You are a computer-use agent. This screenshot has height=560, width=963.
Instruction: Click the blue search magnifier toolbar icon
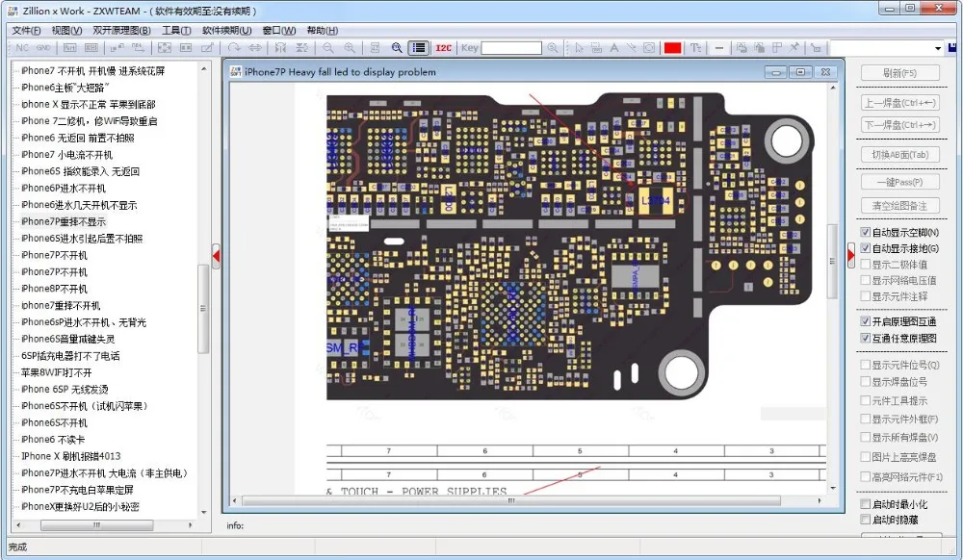[397, 48]
